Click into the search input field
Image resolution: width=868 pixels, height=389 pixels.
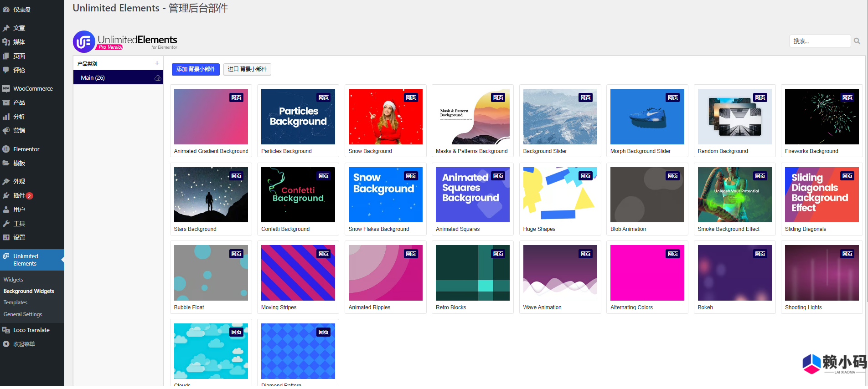[x=819, y=41]
